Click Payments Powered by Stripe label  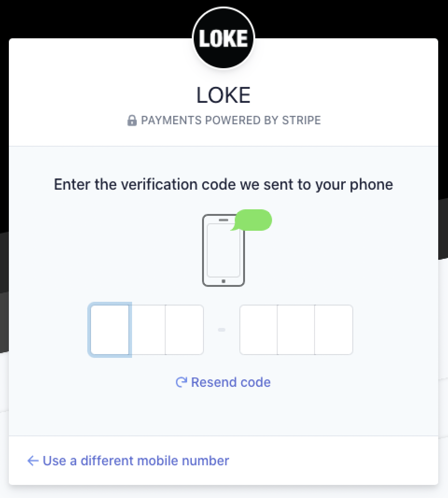coord(231,121)
